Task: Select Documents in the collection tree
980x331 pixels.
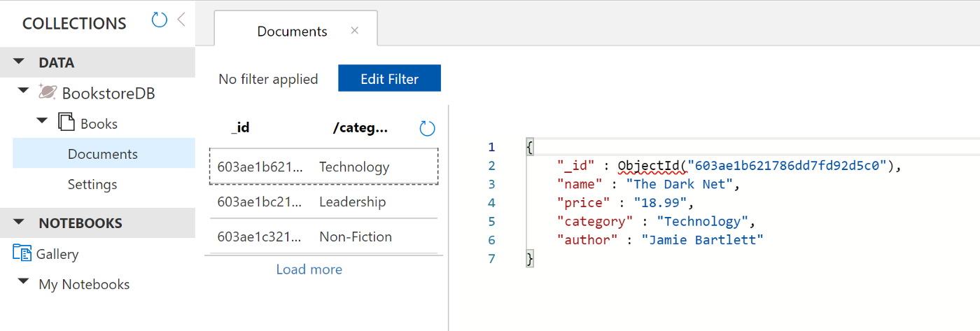Action: pyautogui.click(x=102, y=154)
